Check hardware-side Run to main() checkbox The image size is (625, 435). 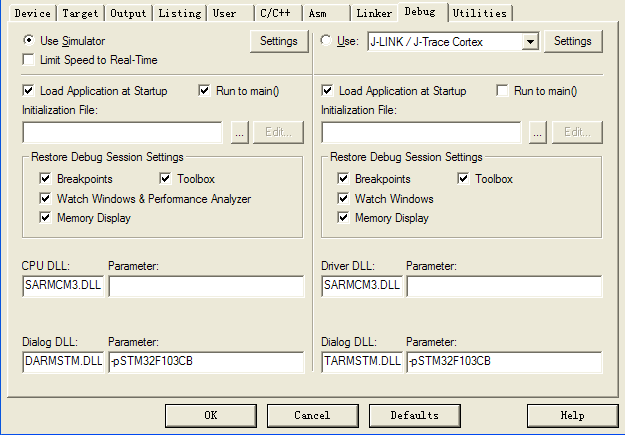(x=502, y=91)
